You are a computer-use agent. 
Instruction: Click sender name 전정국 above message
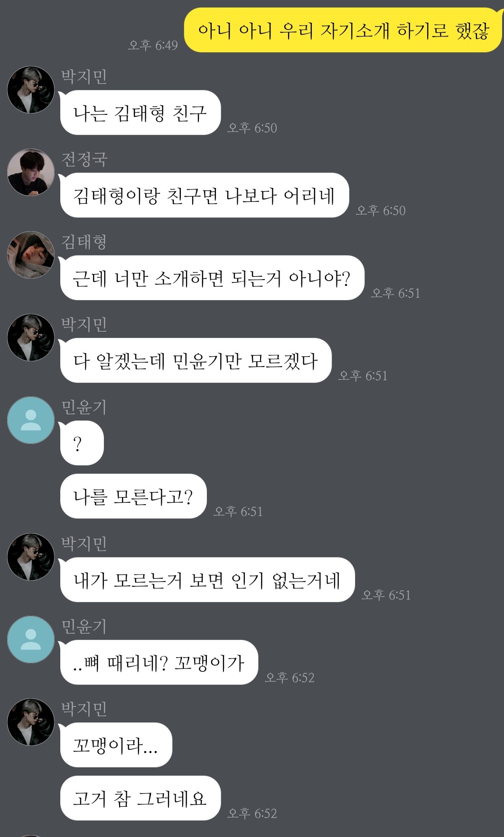pos(84,159)
